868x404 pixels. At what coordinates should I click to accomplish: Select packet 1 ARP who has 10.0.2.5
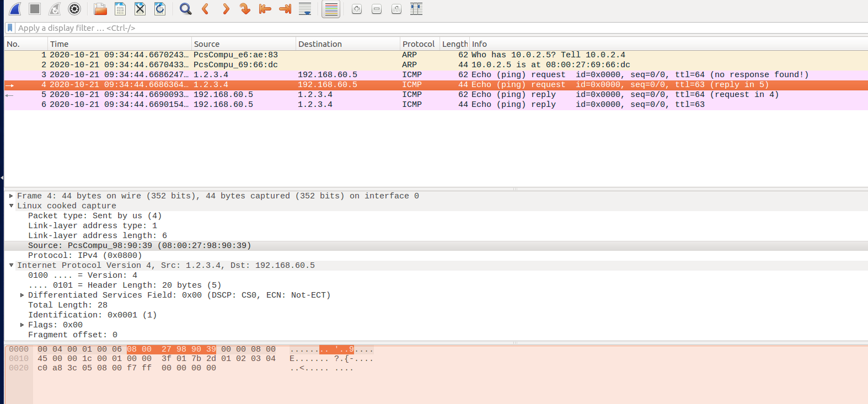coord(436,55)
